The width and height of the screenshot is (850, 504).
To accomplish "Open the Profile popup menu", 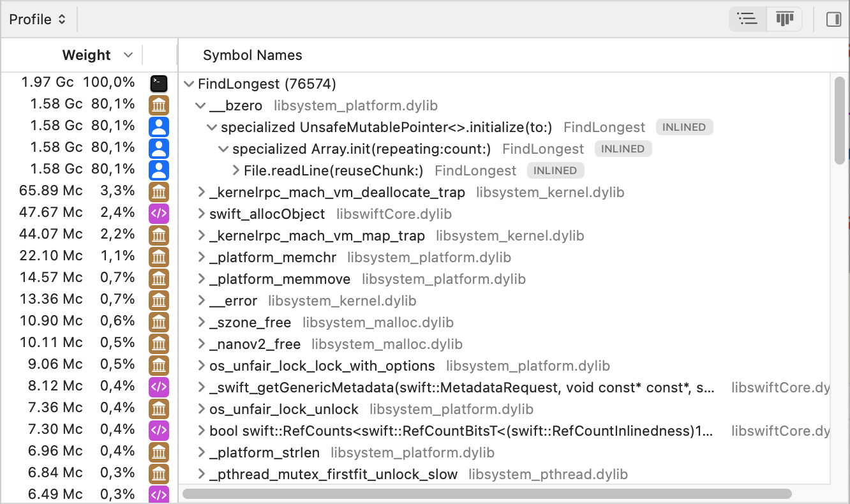I will coord(38,19).
